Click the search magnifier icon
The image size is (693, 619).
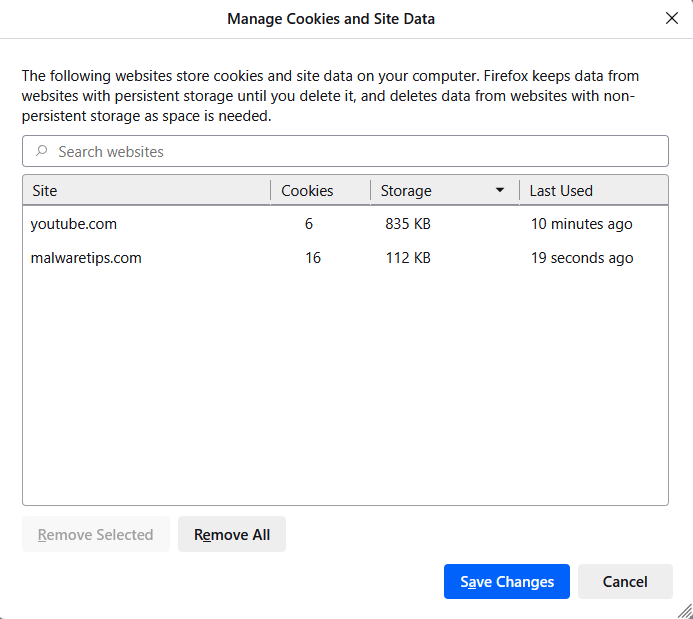pos(42,152)
